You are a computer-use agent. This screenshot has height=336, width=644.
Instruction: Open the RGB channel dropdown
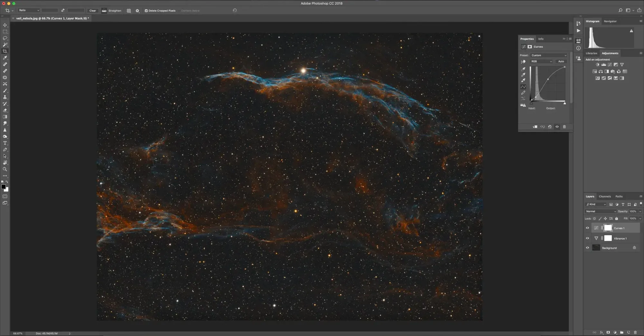(x=542, y=61)
